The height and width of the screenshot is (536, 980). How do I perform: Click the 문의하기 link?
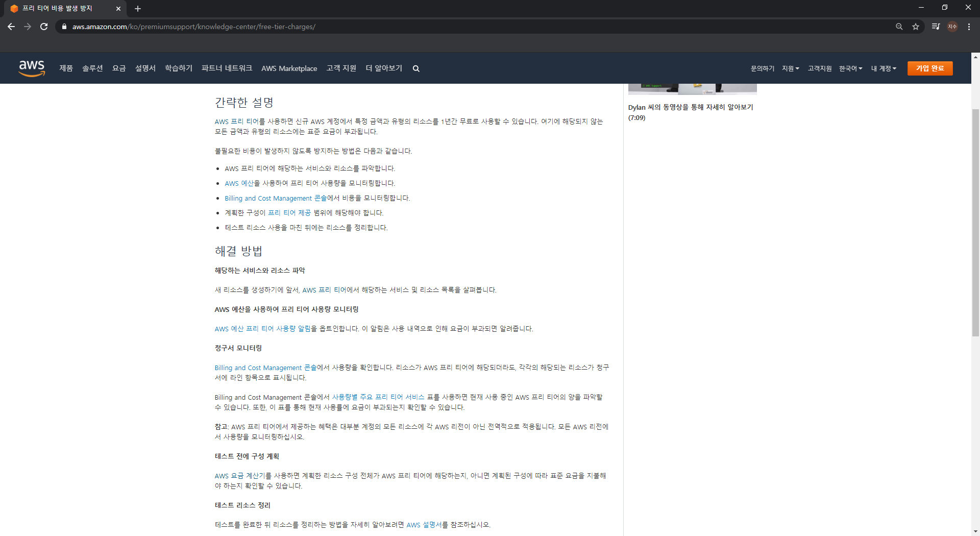tap(762, 68)
